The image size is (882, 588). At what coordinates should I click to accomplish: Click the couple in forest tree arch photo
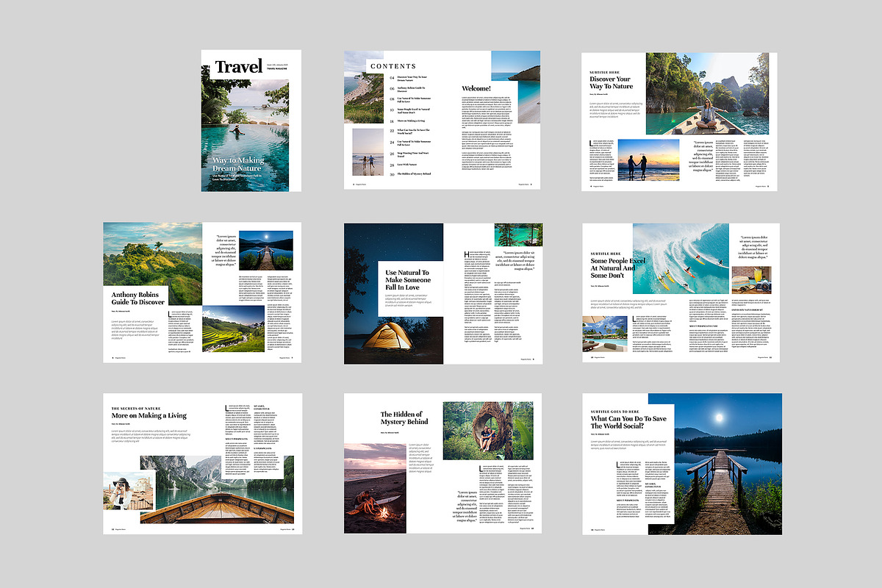click(487, 431)
